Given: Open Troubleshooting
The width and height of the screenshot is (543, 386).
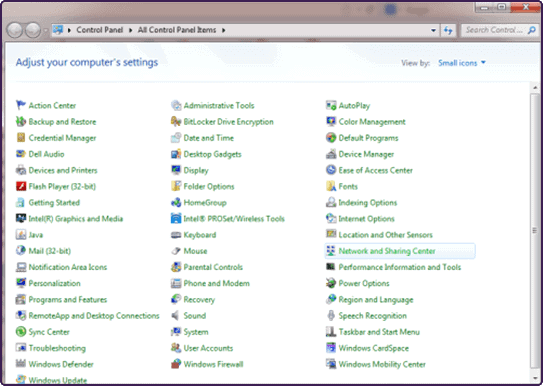Looking at the screenshot, I should pos(57,348).
